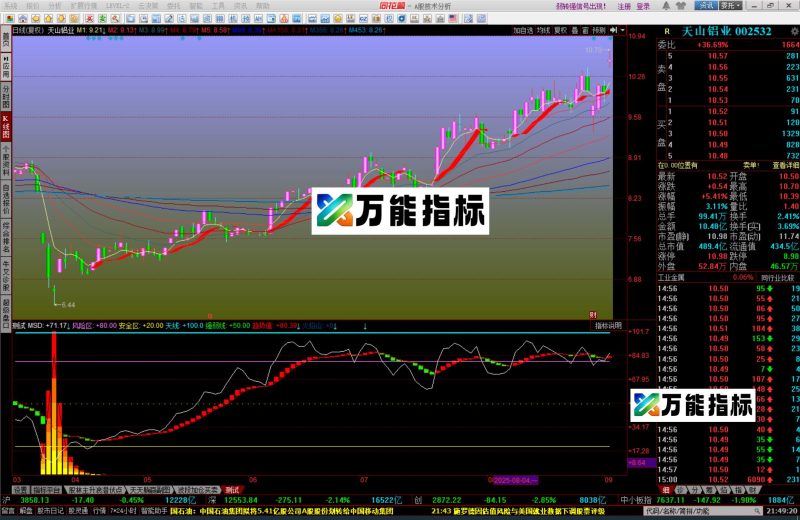Open the 综合排名 sidebar tab

click(x=6, y=237)
